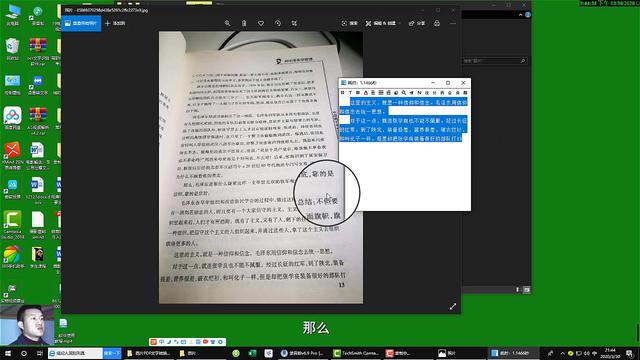Click the N icon in OCR toolbar
This screenshot has width=640, height=360.
pyautogui.click(x=419, y=93)
